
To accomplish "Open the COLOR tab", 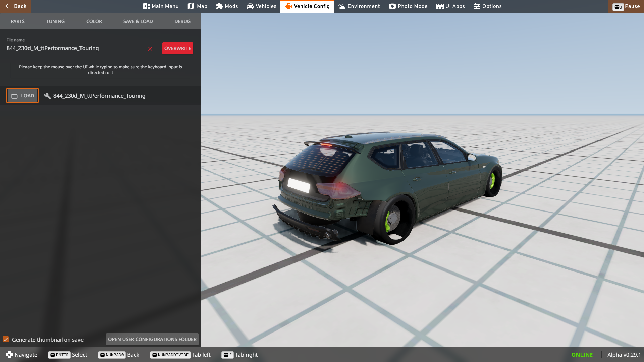I will point(94,21).
